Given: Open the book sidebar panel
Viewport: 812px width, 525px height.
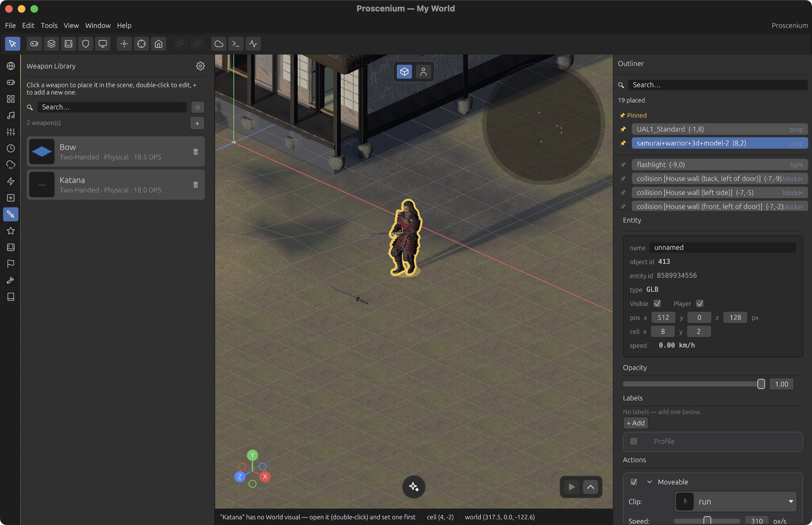Looking at the screenshot, I should click(11, 297).
